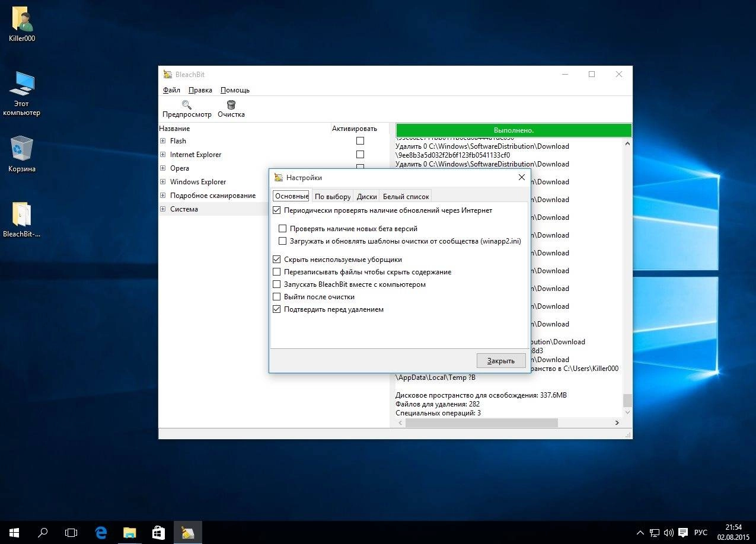Click the log's vertical scrollbar thumb
This screenshot has width=756, height=544.
628,401
